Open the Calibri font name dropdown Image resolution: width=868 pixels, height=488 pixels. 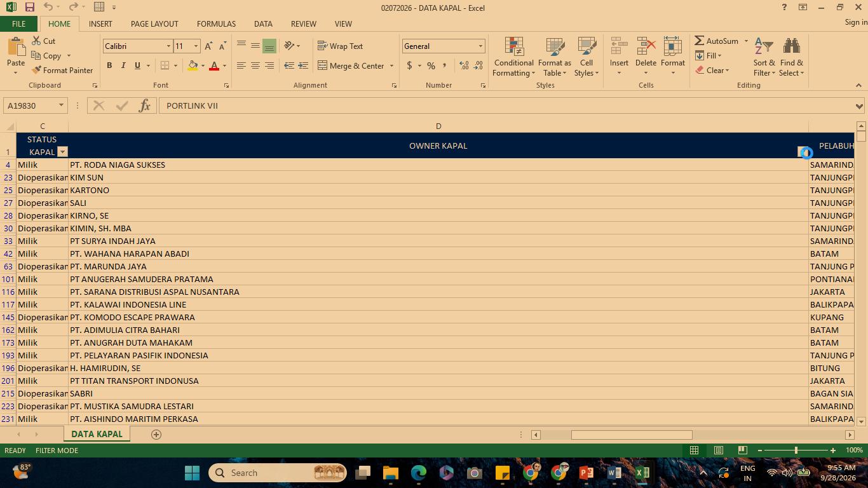[168, 46]
